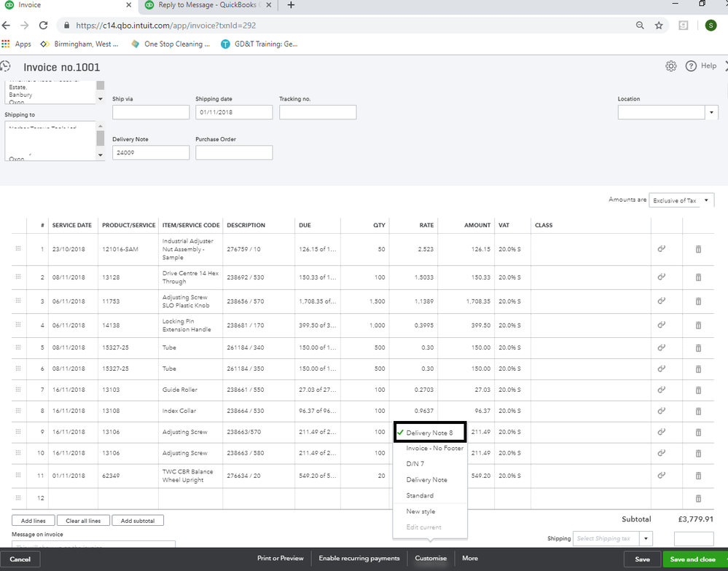Switch to Reply to Message QuickBooks tab
Viewport: 728px width, 571px height.
[x=208, y=5]
